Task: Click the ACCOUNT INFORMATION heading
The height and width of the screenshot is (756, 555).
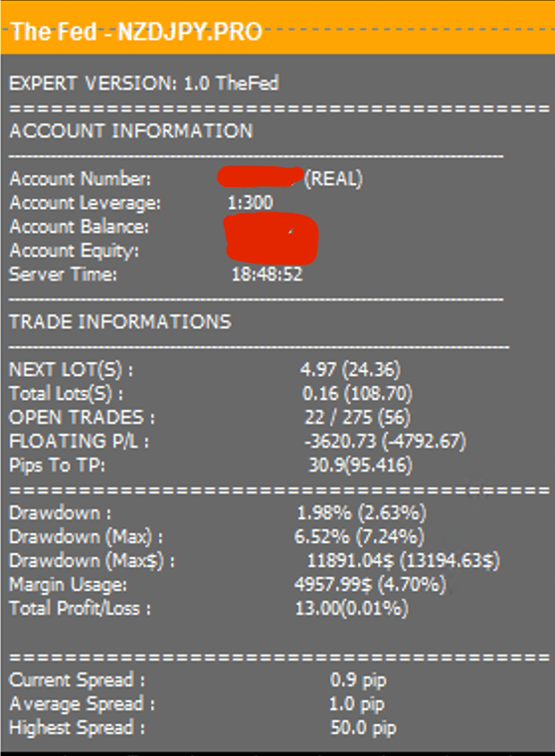Action: [x=130, y=131]
